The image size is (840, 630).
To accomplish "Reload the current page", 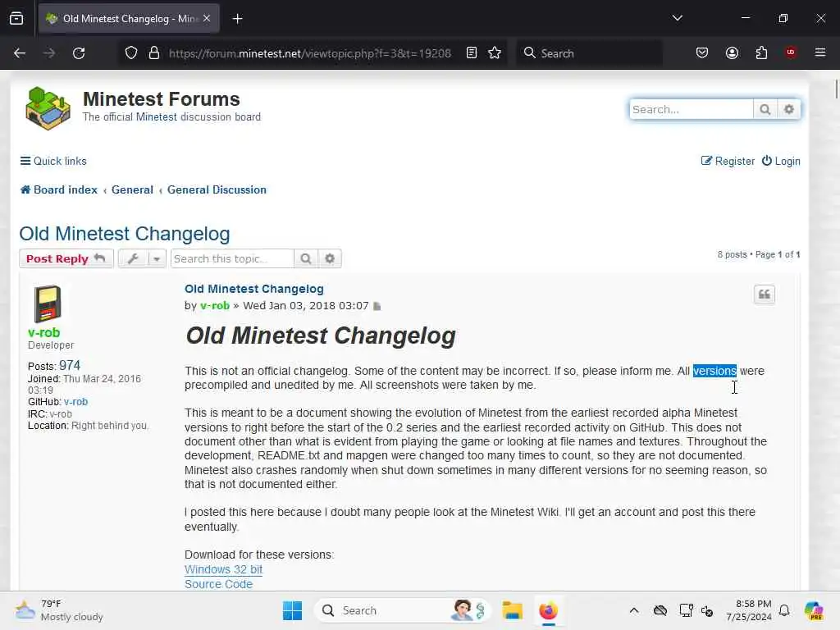I will coord(79,53).
